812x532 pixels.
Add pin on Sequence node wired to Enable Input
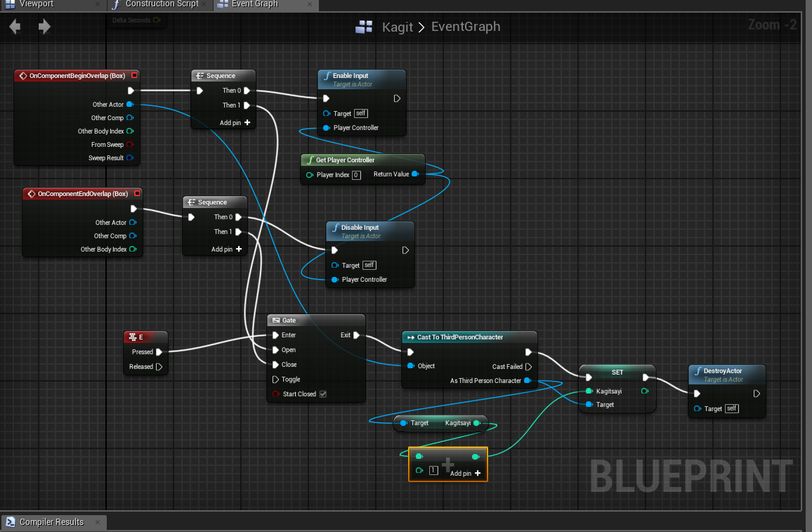235,123
